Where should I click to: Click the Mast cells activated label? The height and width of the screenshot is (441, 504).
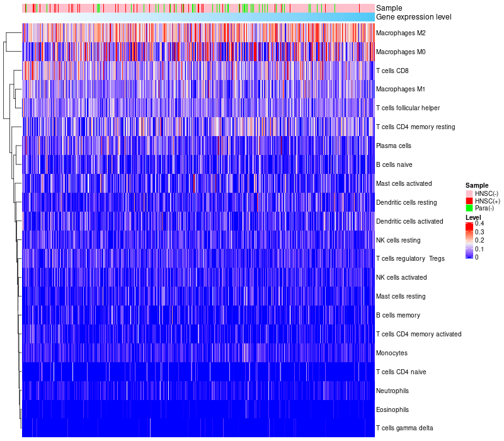pyautogui.click(x=403, y=183)
